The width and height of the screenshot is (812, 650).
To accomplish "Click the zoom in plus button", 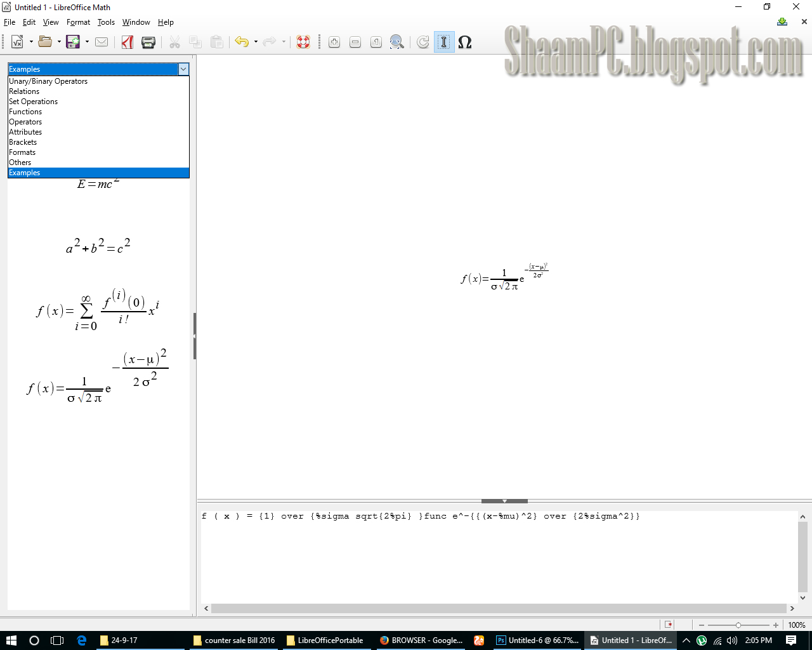I will tap(775, 625).
